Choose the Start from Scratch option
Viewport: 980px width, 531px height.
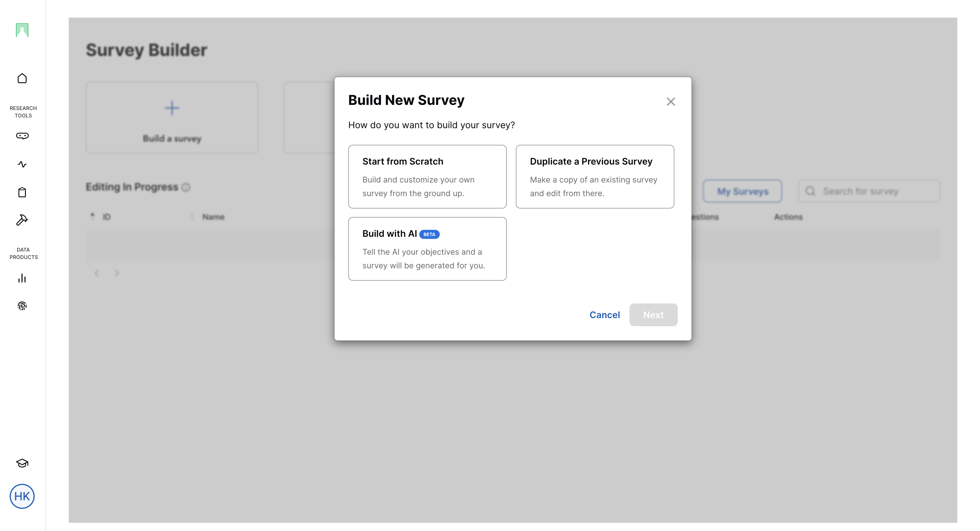pos(427,177)
